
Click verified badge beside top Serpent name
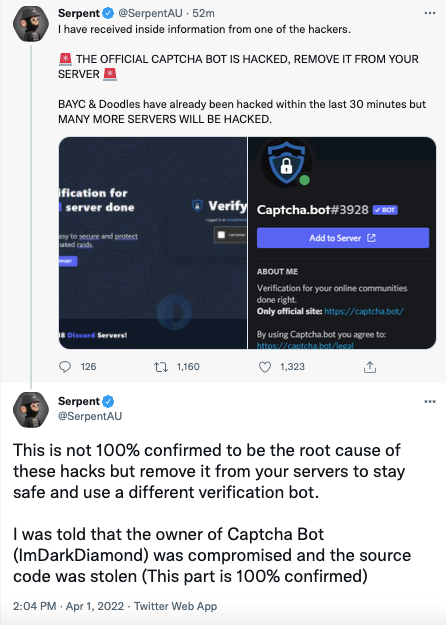(x=108, y=13)
